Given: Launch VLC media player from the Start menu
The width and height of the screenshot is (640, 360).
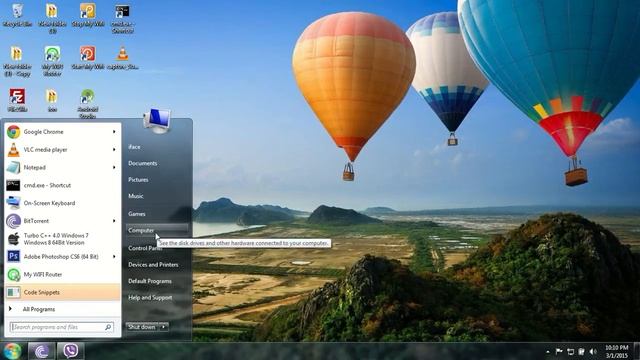Looking at the screenshot, I should (x=62, y=150).
